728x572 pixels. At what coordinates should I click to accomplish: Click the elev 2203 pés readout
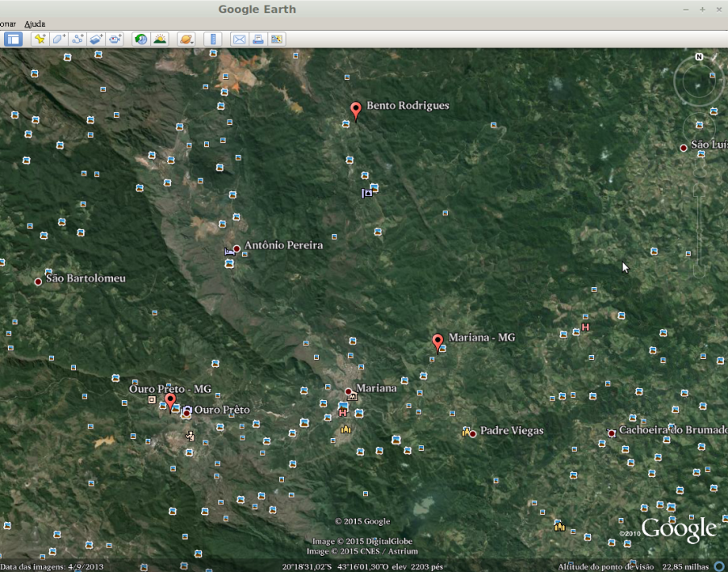pos(417,567)
